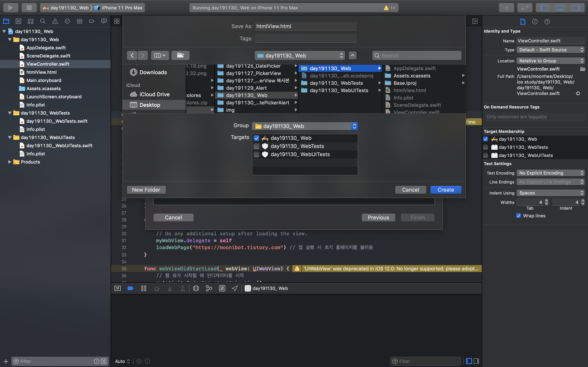Click the Stop button in toolbar
588x367 pixels.
coord(29,8)
